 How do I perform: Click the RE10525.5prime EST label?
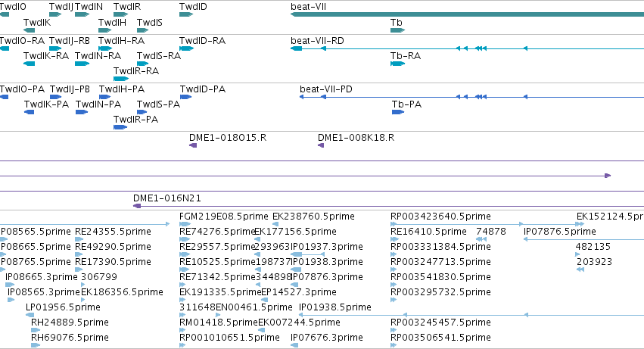(218, 262)
